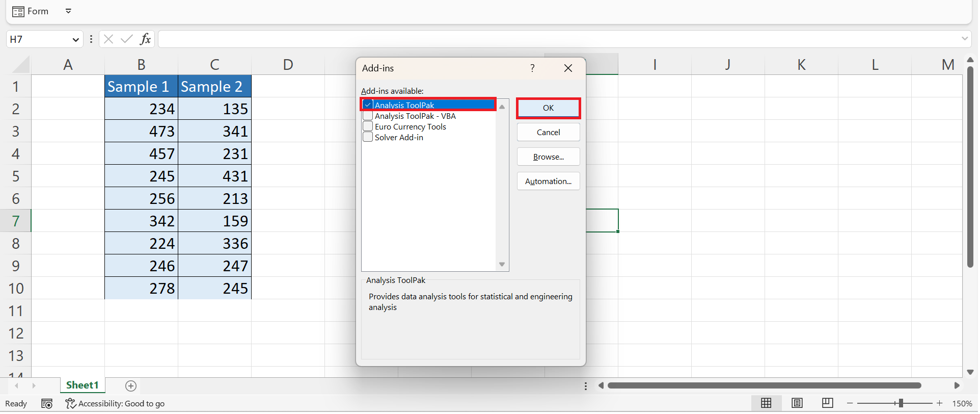Image resolution: width=980 pixels, height=414 pixels.
Task: Enable the Analysis ToolPak - VBA checkbox
Action: point(368,116)
